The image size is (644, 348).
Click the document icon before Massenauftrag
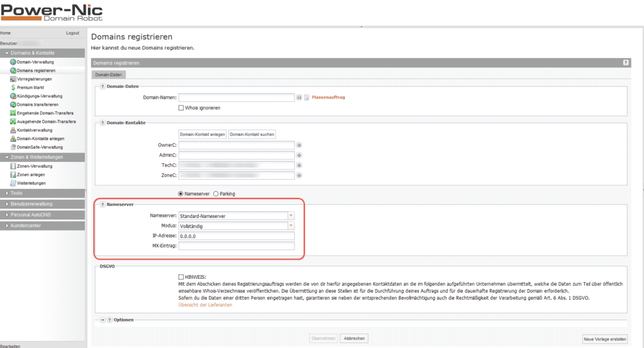point(306,97)
